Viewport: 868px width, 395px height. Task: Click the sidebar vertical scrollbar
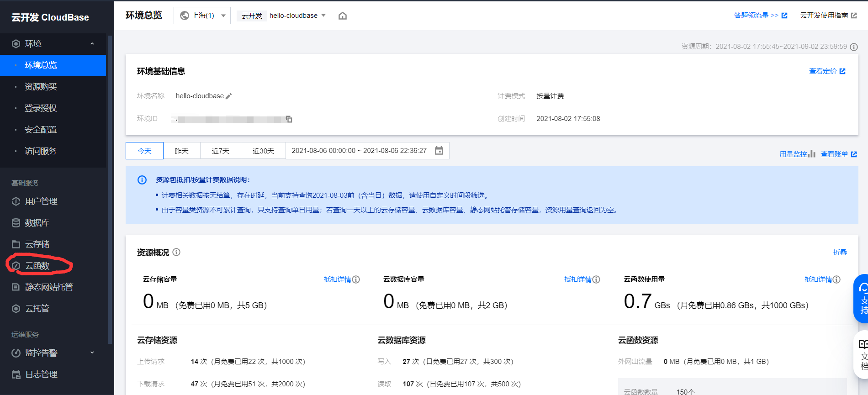pyautogui.click(x=110, y=189)
